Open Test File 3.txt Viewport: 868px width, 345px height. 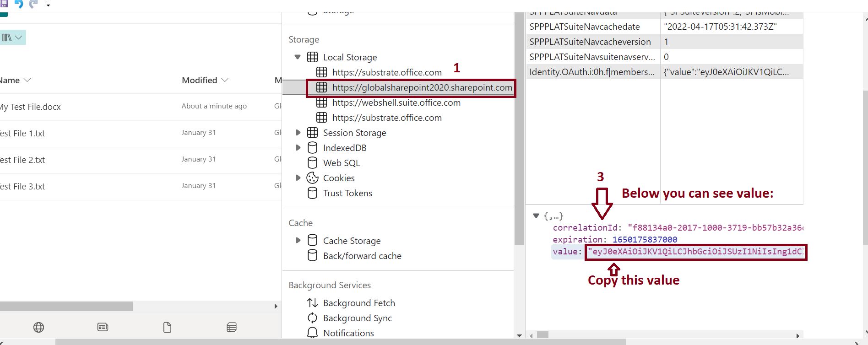click(x=22, y=187)
